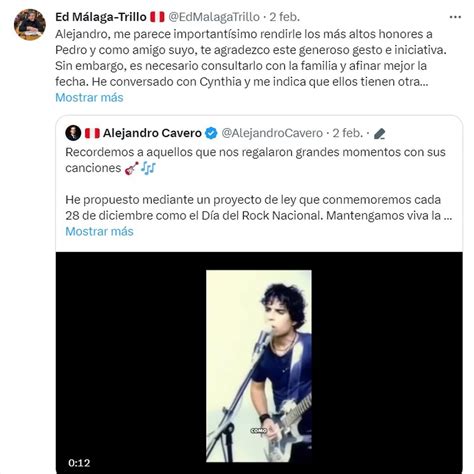Expand Ed's tweet with Mostrar más
Screen dimensions: 474x474
pos(89,98)
